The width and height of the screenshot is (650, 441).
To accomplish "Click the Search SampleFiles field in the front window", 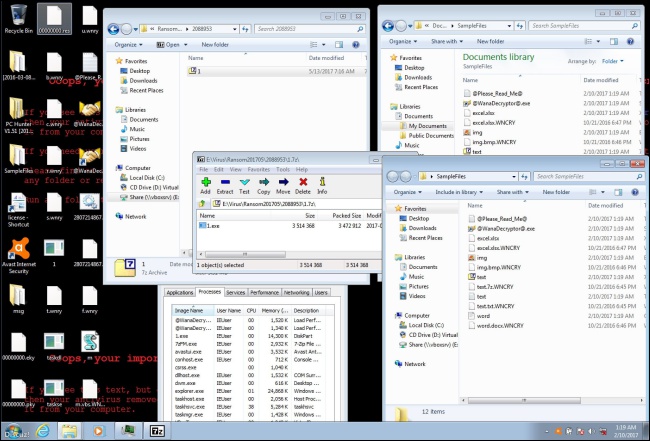I will point(588,177).
